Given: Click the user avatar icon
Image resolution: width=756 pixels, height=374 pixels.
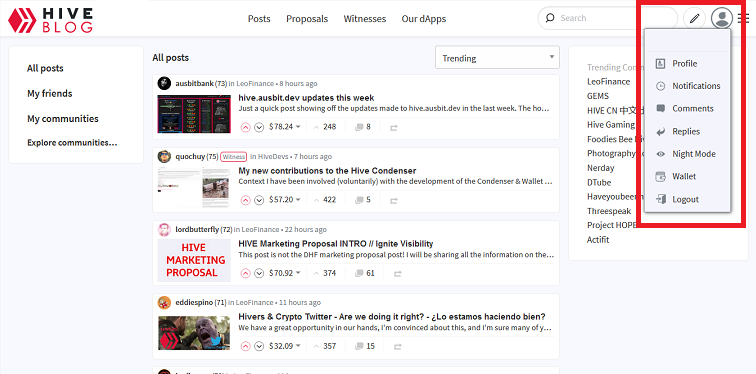Looking at the screenshot, I should click(722, 18).
